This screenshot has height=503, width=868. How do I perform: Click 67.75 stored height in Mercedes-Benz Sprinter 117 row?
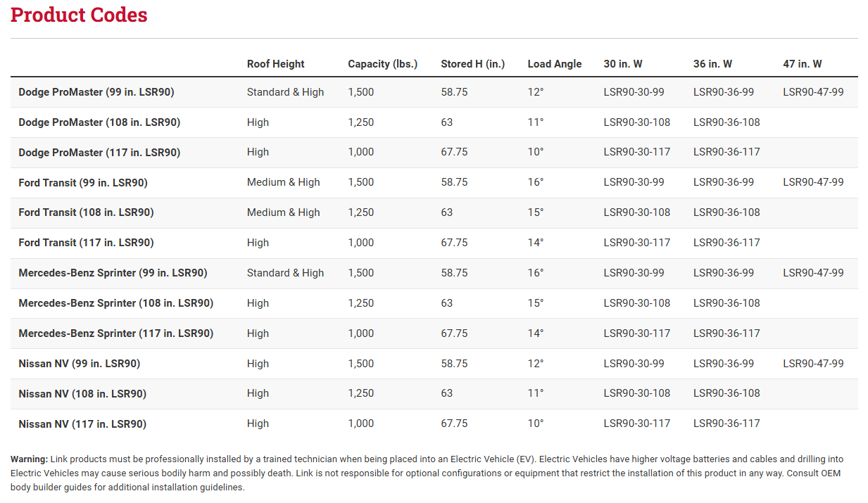pyautogui.click(x=454, y=333)
